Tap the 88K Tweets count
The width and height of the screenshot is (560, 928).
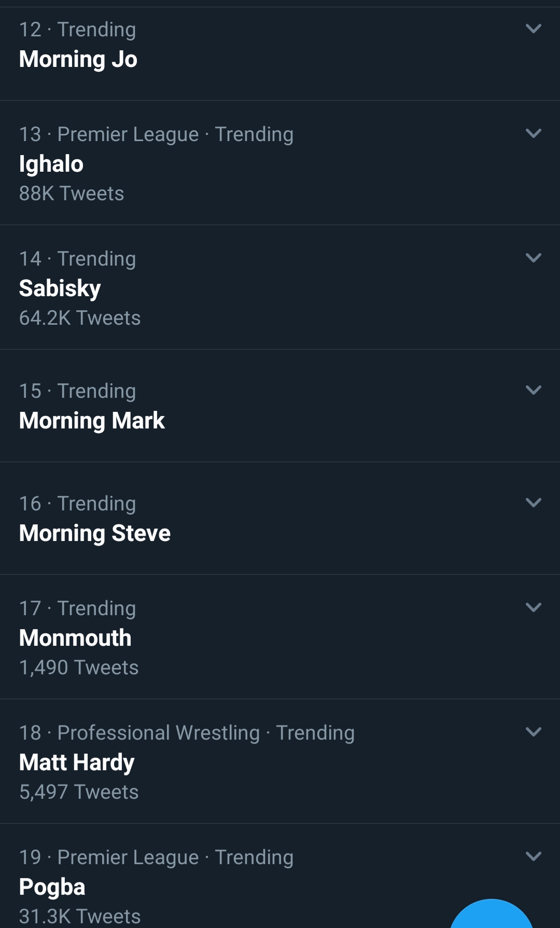72,193
